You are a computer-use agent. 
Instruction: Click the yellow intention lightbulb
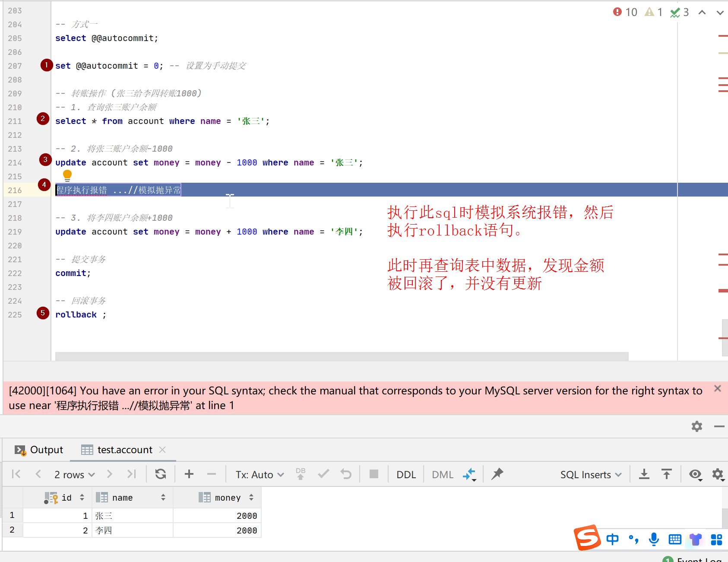pos(67,175)
